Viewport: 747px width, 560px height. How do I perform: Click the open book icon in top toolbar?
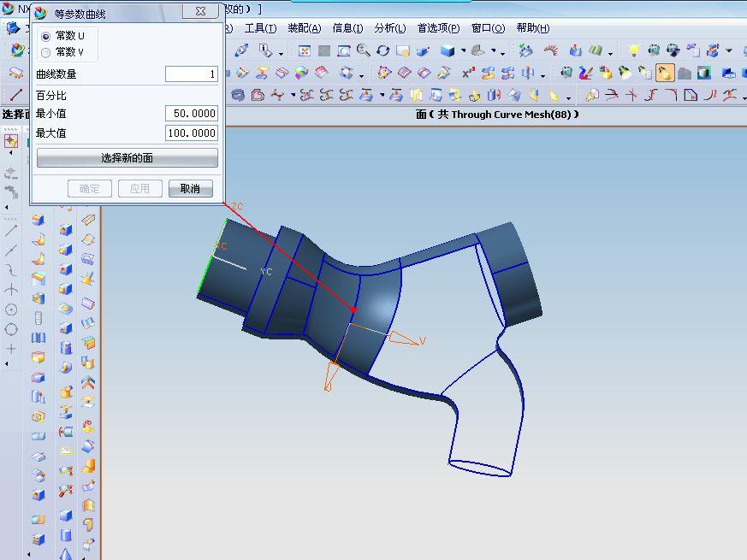(x=596, y=50)
